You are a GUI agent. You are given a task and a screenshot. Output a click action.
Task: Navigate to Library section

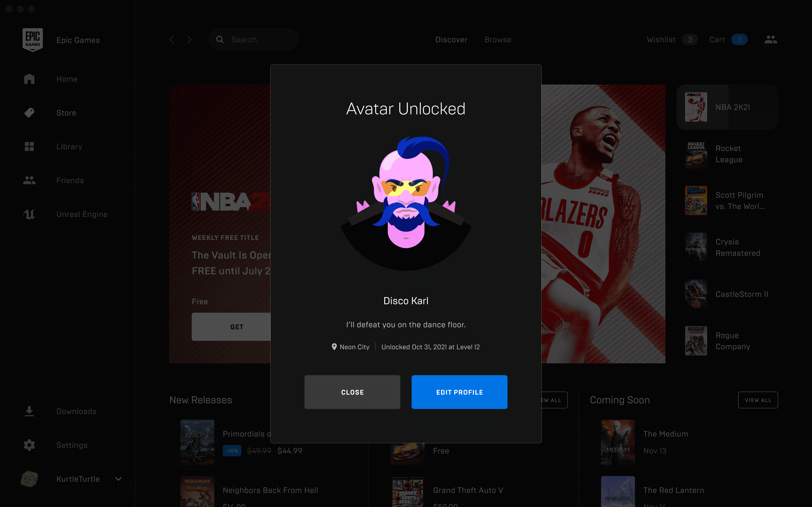click(69, 146)
